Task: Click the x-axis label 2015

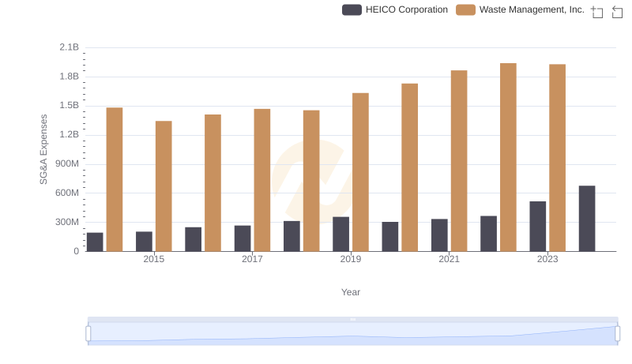Action: (x=153, y=259)
